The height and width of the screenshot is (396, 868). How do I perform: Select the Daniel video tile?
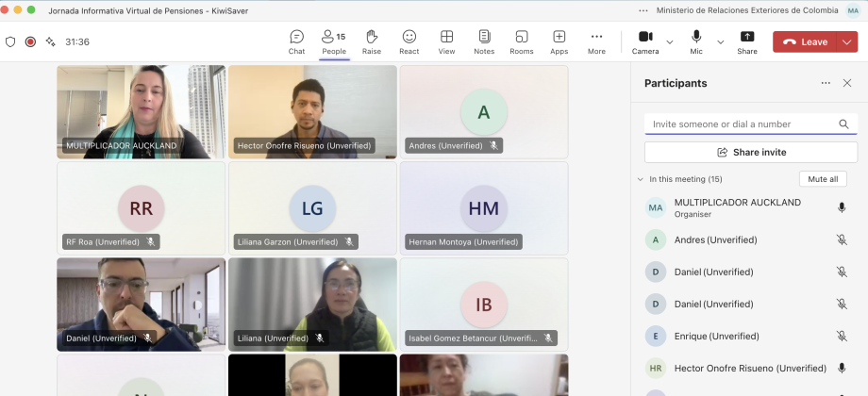click(142, 305)
